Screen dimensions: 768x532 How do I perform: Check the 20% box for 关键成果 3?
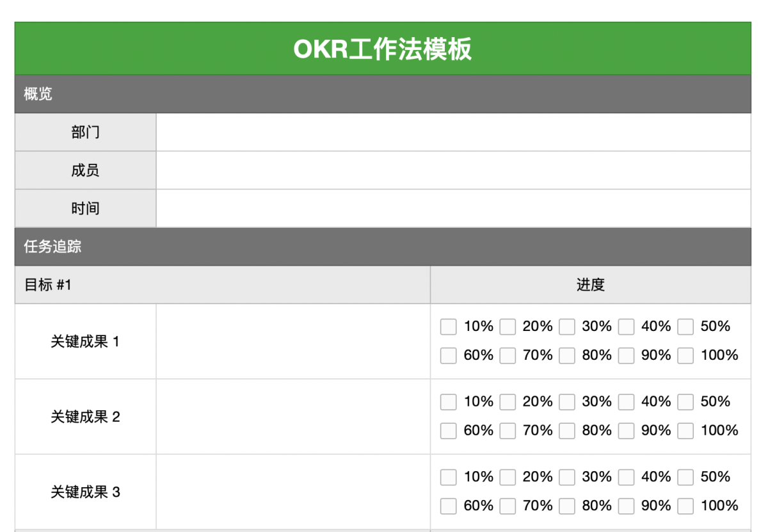(x=508, y=478)
